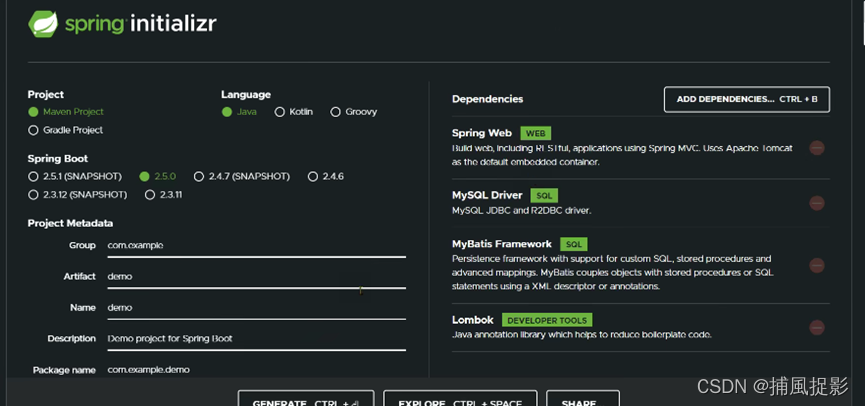Click the Share button

[x=582, y=400]
